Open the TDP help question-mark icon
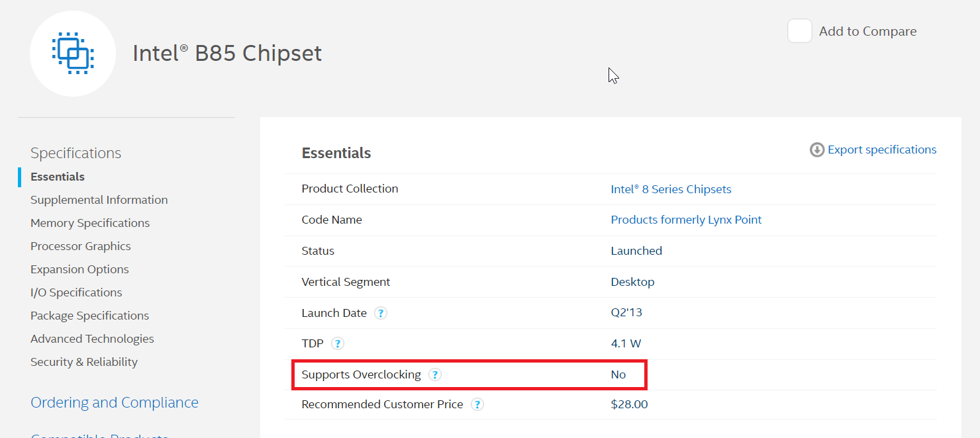The height and width of the screenshot is (438, 980). click(x=338, y=343)
